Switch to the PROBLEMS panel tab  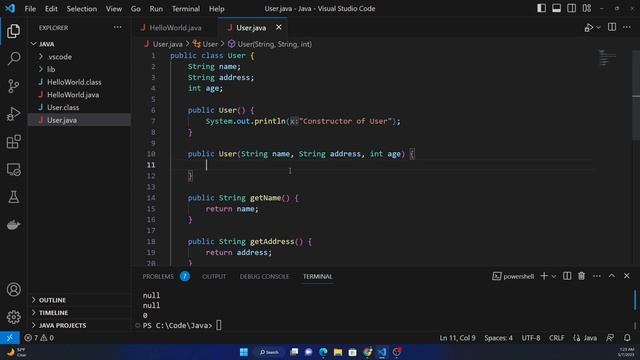158,276
